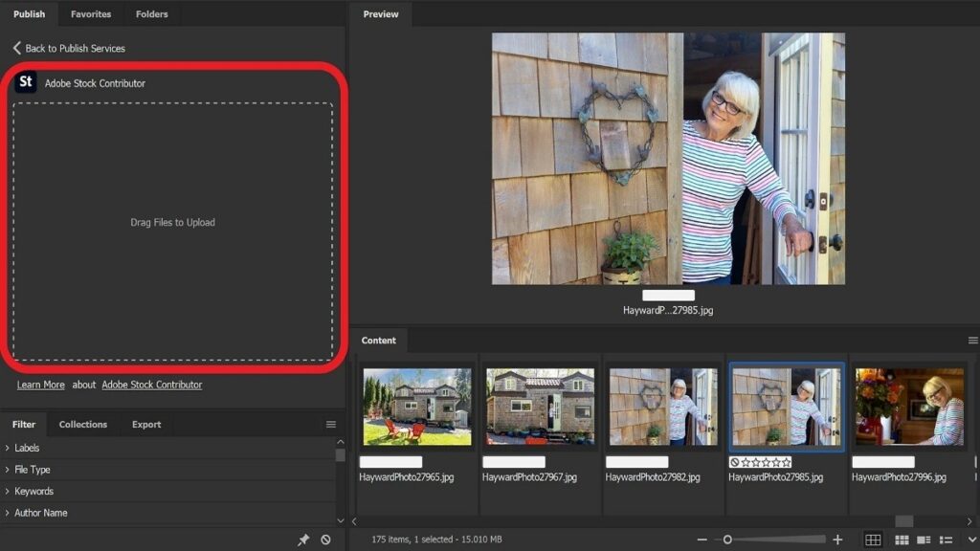The height and width of the screenshot is (551, 980).
Task: Give HaywardPhoto27985.jpg a one-star rating
Action: (746, 463)
